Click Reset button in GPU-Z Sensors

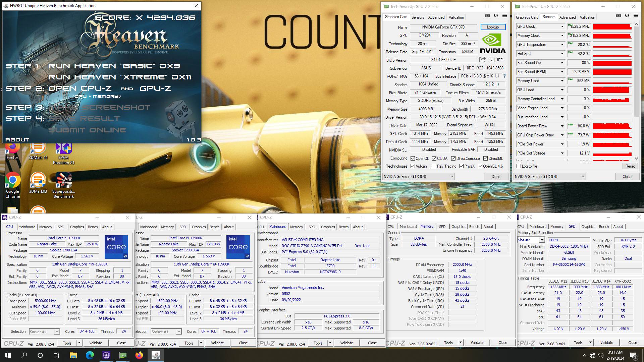coord(630,166)
